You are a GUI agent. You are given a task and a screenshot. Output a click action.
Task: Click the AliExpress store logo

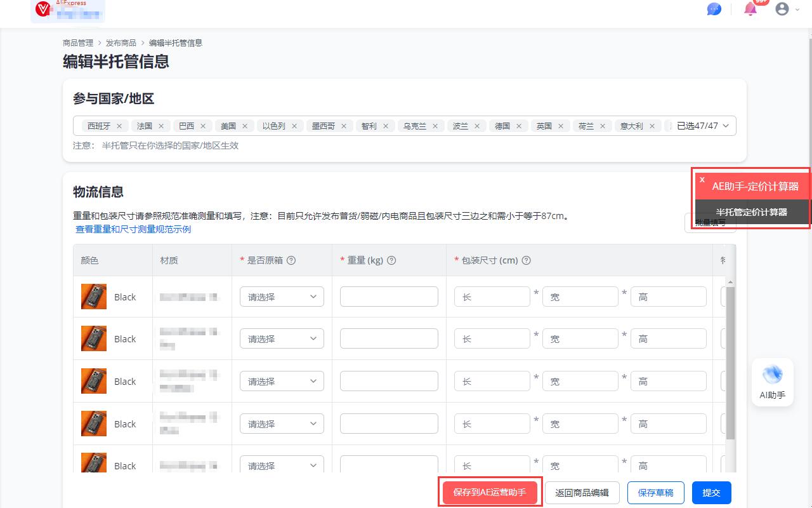coord(43,10)
